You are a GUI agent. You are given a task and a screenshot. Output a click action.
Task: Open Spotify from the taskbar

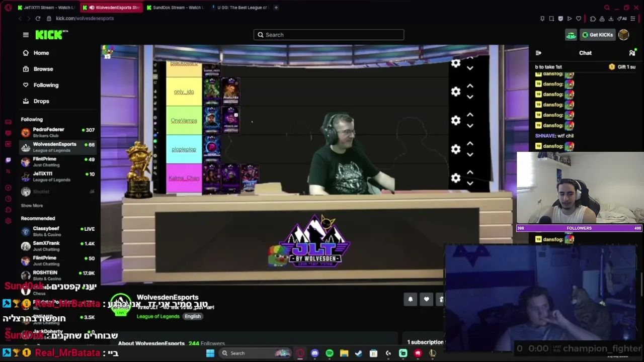coord(330,353)
